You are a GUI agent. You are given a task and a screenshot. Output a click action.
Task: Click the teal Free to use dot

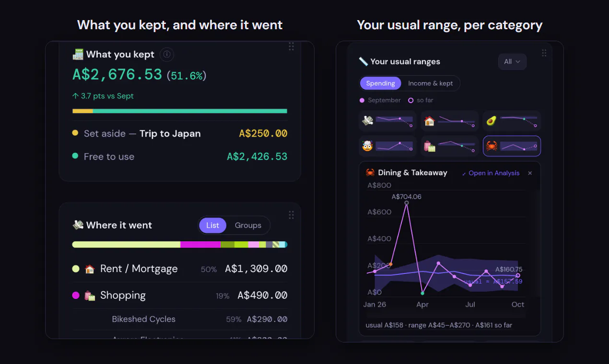click(75, 156)
